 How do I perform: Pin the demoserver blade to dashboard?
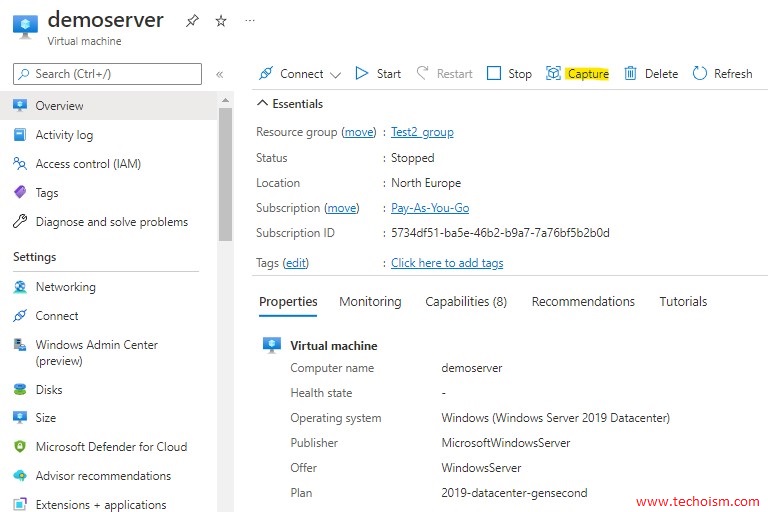192,21
